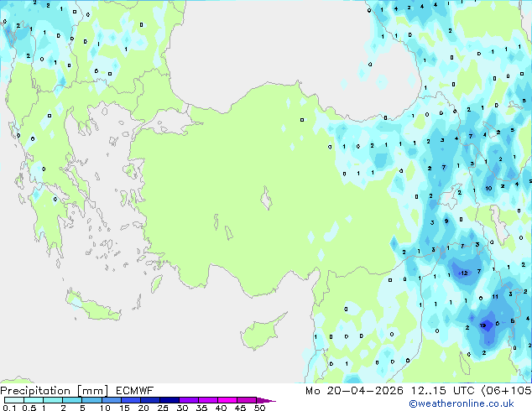Click the legend label '30'

click(x=182, y=408)
